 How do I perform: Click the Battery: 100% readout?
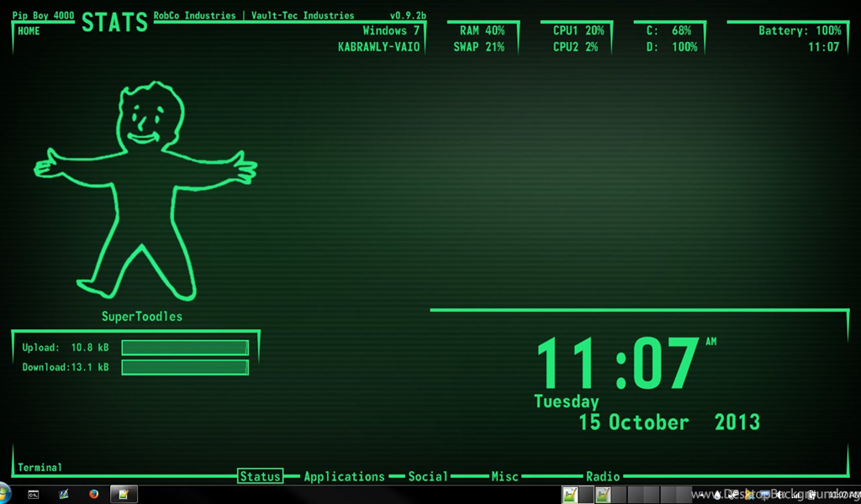click(x=800, y=31)
